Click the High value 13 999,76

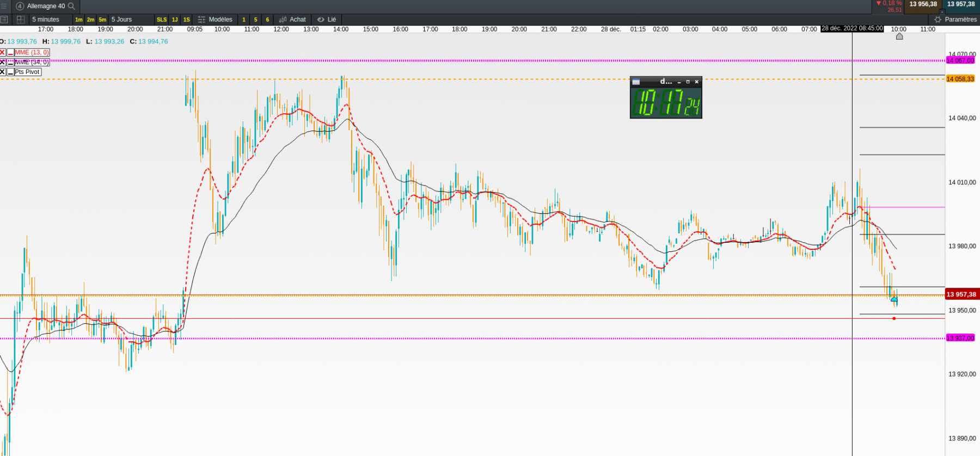[x=65, y=41]
